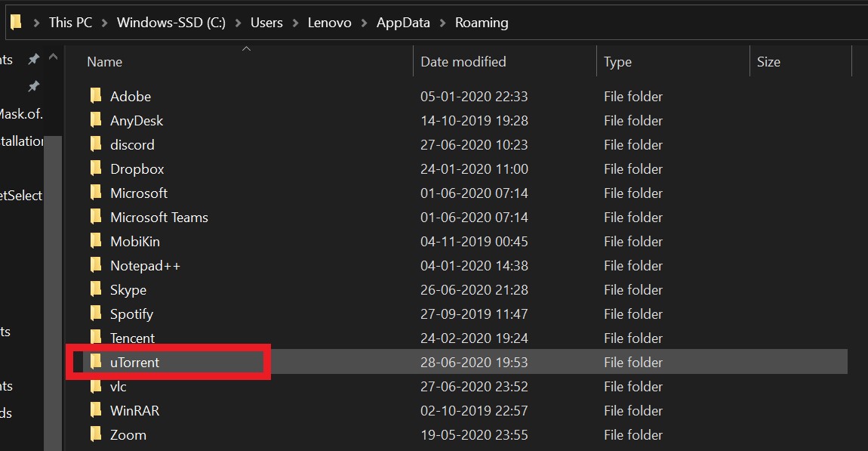Click the Adobe folder icon

click(96, 96)
